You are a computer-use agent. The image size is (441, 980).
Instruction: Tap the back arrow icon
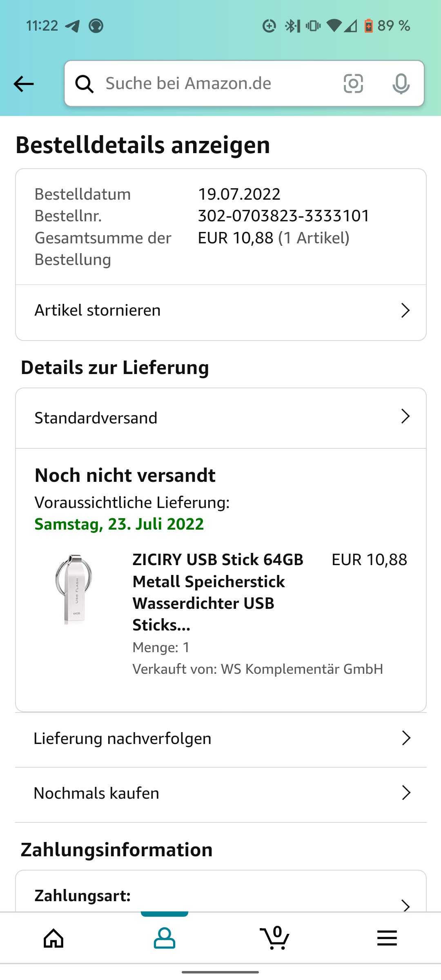tap(24, 84)
